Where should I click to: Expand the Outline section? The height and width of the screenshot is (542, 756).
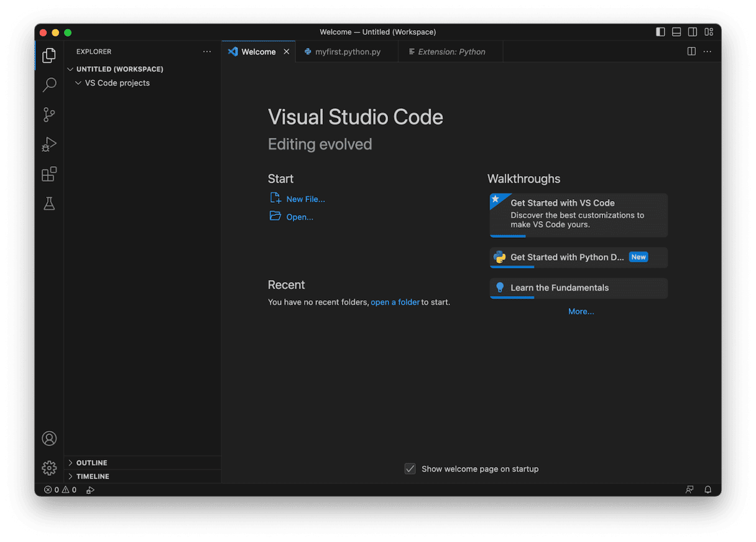pyautogui.click(x=91, y=463)
